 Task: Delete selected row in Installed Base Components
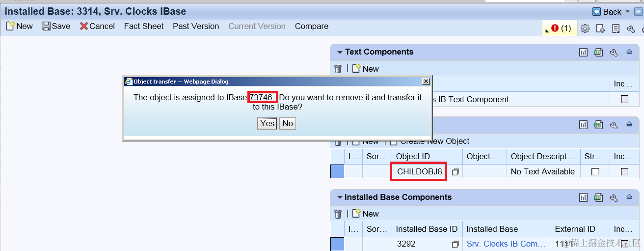coord(338,214)
